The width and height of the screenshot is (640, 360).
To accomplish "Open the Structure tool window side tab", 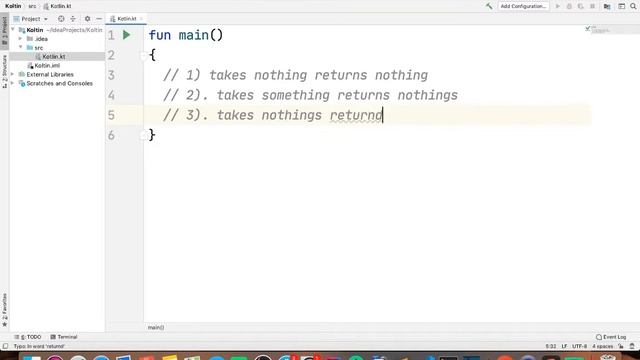I will tap(4, 71).
